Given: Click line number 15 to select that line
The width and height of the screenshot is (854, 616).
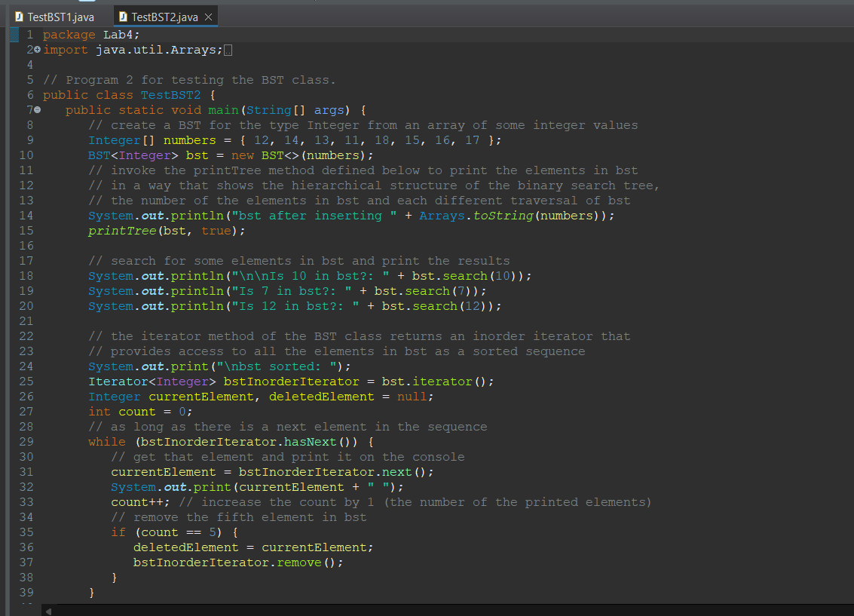Looking at the screenshot, I should click(x=26, y=230).
